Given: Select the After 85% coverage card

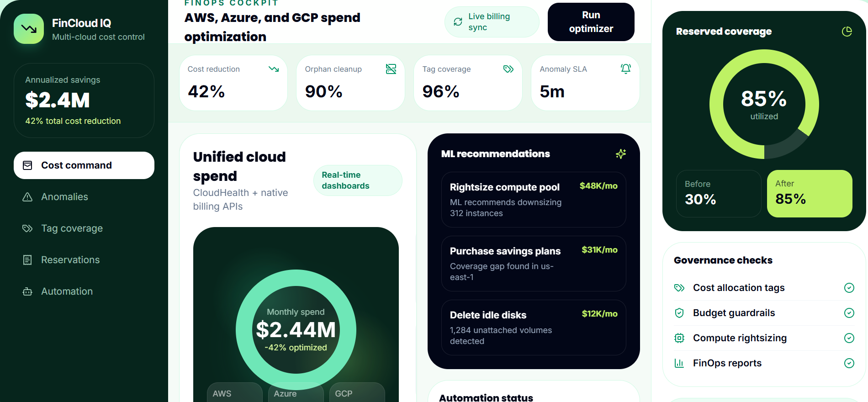Looking at the screenshot, I should click(x=810, y=194).
